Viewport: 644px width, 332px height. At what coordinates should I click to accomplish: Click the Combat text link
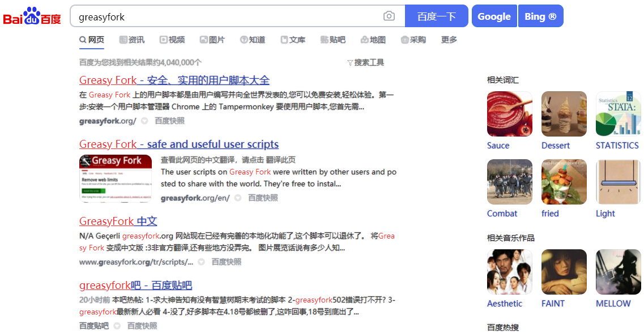(502, 214)
